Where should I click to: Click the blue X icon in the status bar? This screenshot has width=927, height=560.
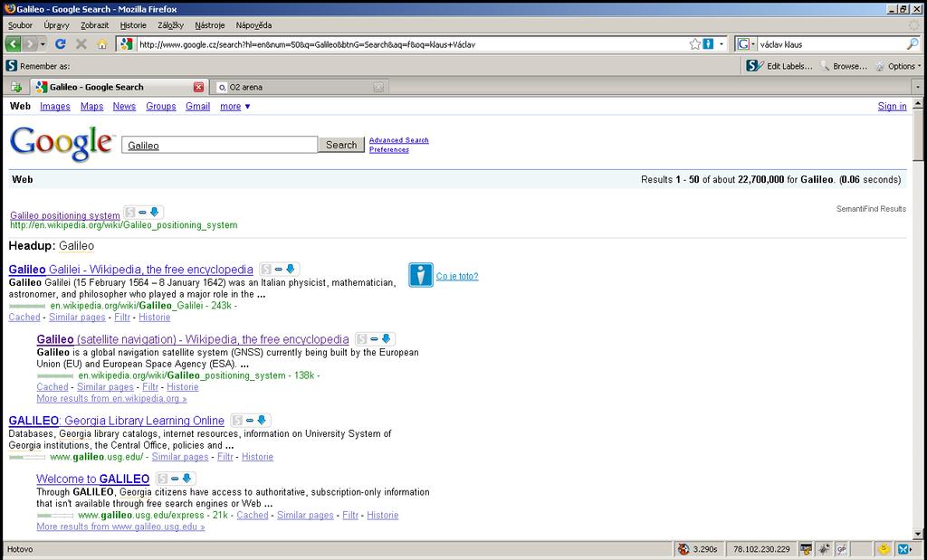click(904, 549)
